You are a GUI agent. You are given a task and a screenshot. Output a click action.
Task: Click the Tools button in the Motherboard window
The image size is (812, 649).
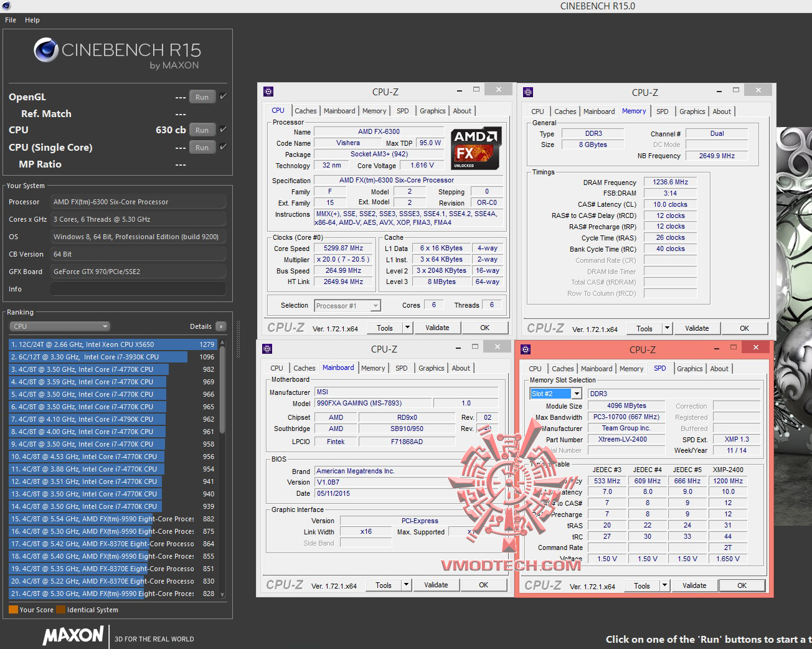point(384,585)
